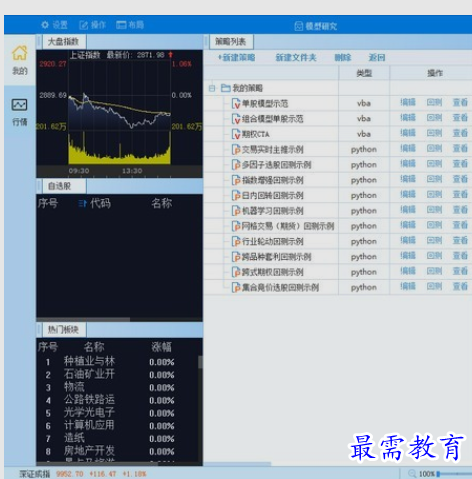Go to the 我的 home page
472x479 pixels.
click(20, 60)
